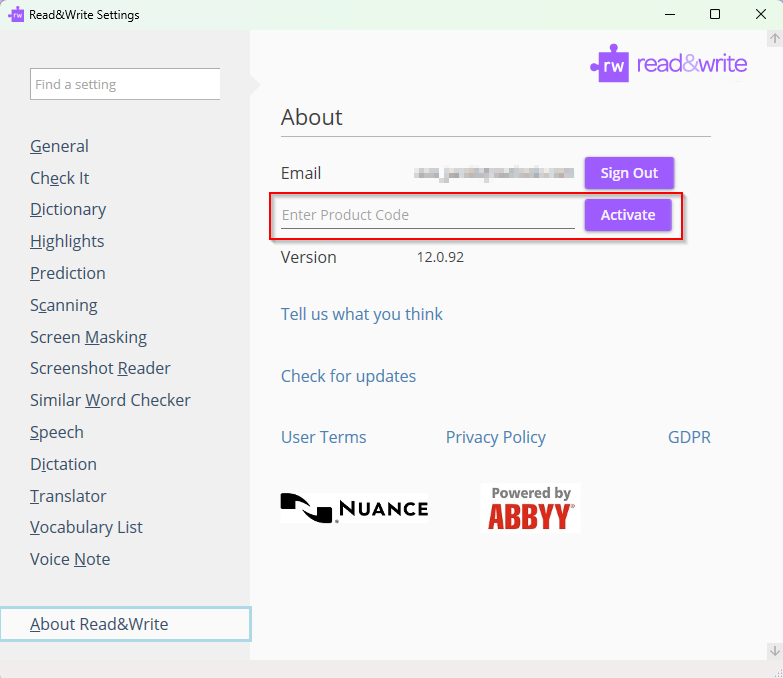Image resolution: width=783 pixels, height=678 pixels.
Task: Click the Powered by ABBYY logo
Action: (x=531, y=508)
